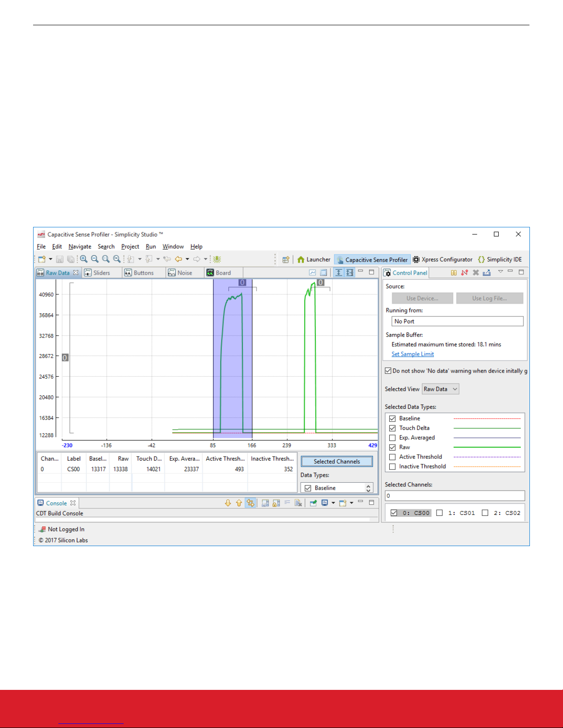Screen dimensions: 563x728
Task: Click the small chart icon in Raw Data view toolbar
Action: (313, 272)
